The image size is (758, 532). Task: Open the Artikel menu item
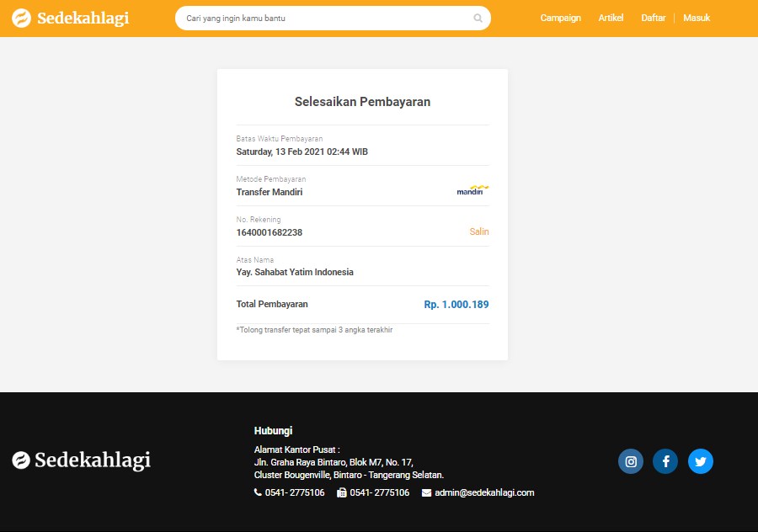tap(611, 18)
